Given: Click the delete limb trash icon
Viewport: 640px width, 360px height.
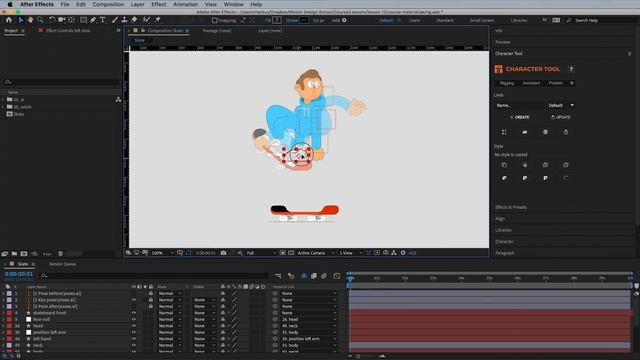Looking at the screenshot, I should tap(566, 132).
